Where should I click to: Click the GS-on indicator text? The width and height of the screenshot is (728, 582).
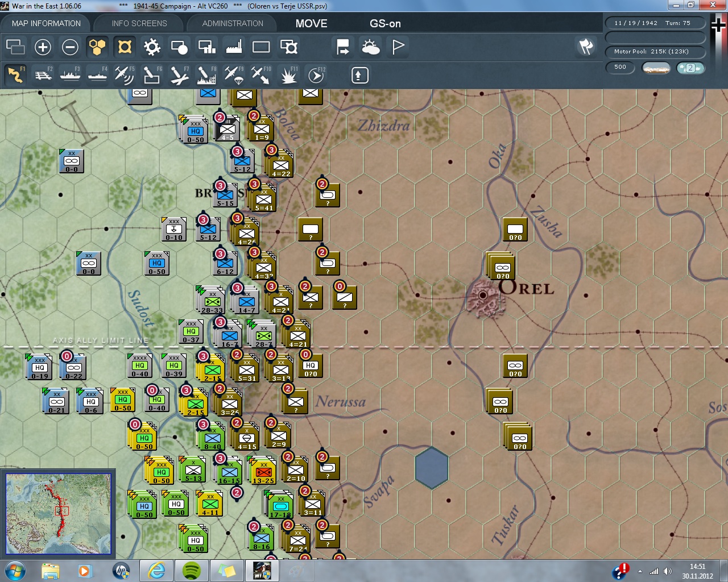tap(385, 23)
